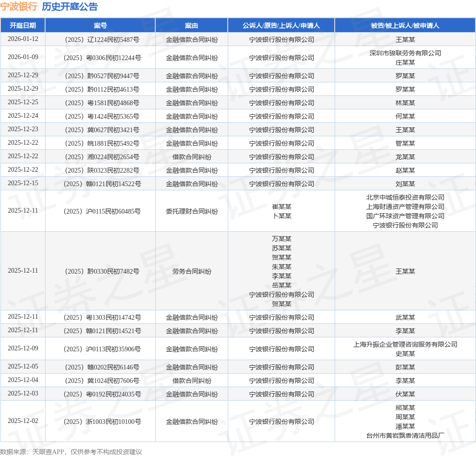Click defendant 台州市黄岩飘香清洁用品厂
476x456 pixels.
pyautogui.click(x=405, y=436)
